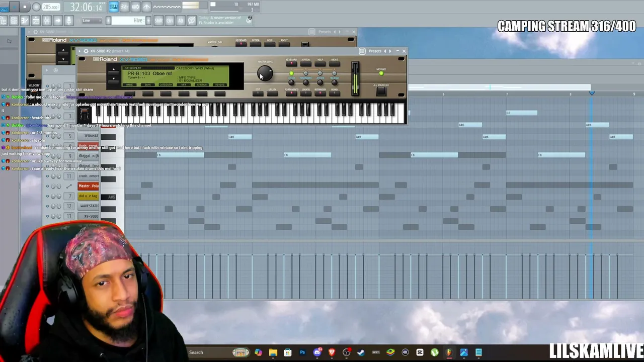The image size is (644, 362).
Task: Toggle tone switch 1 on the XV-5080
Action: (x=291, y=74)
